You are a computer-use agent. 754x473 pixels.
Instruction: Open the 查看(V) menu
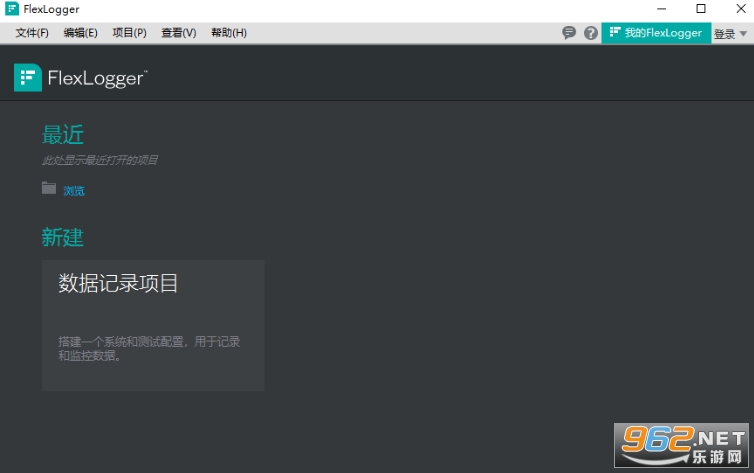point(178,33)
